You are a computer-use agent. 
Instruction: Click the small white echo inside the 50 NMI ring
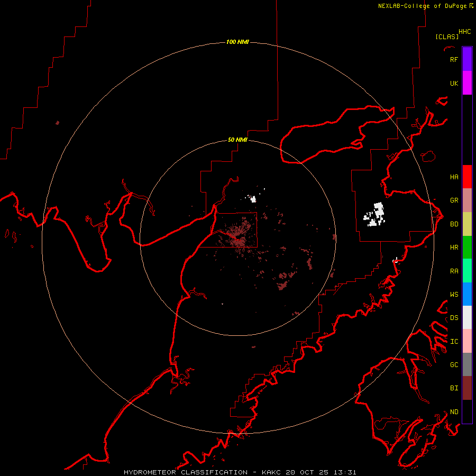[x=253, y=199]
